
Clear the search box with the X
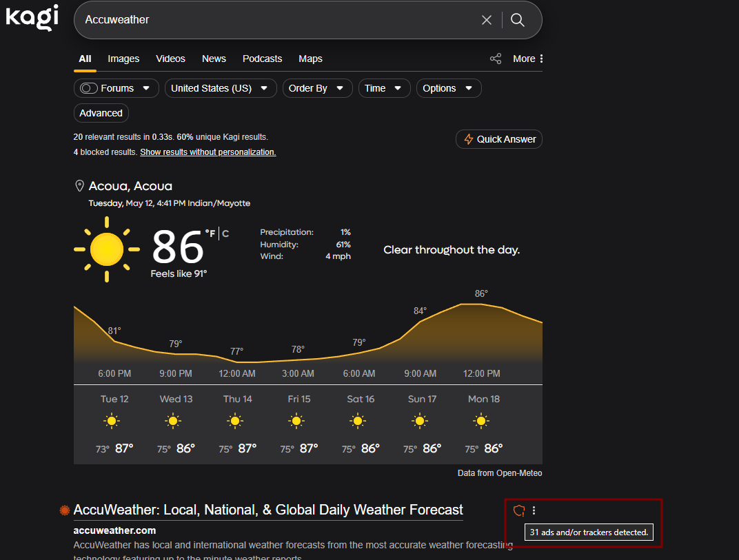click(x=487, y=20)
